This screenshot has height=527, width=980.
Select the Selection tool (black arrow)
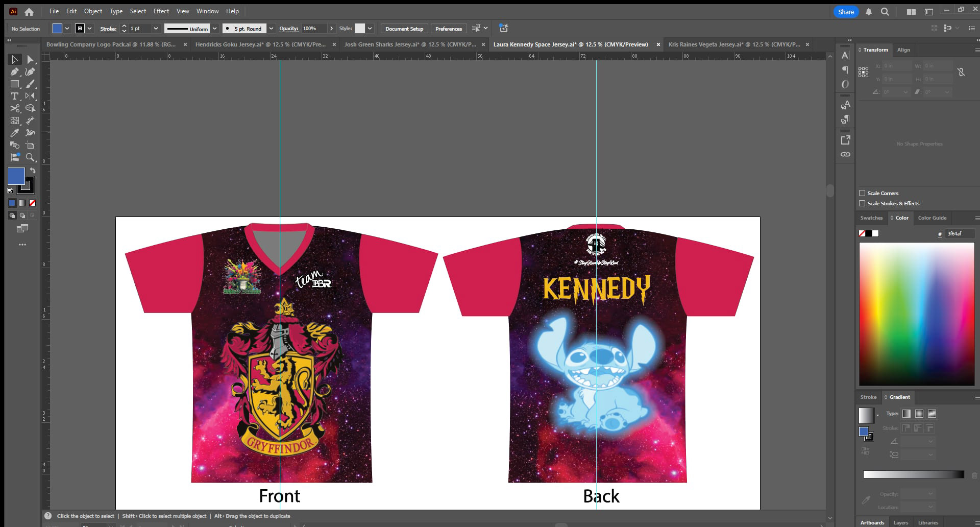(15, 60)
